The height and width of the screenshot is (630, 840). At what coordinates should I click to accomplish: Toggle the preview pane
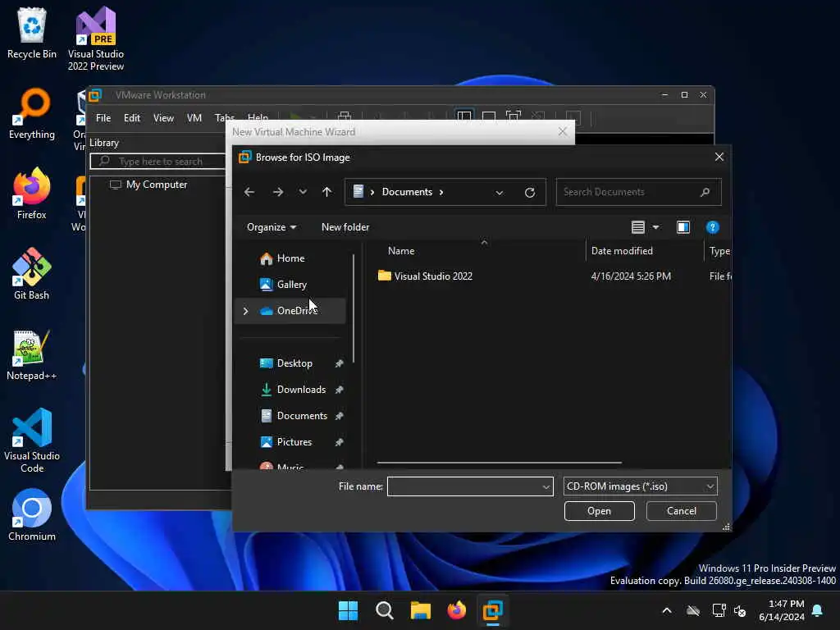[683, 227]
